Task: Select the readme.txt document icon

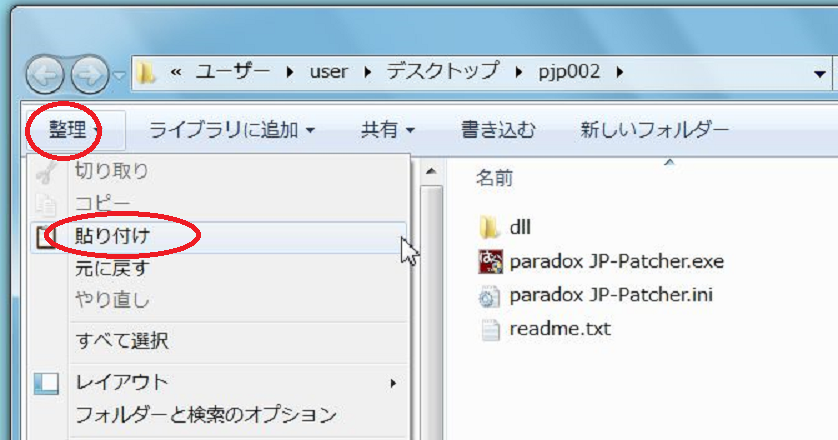Action: [x=490, y=330]
